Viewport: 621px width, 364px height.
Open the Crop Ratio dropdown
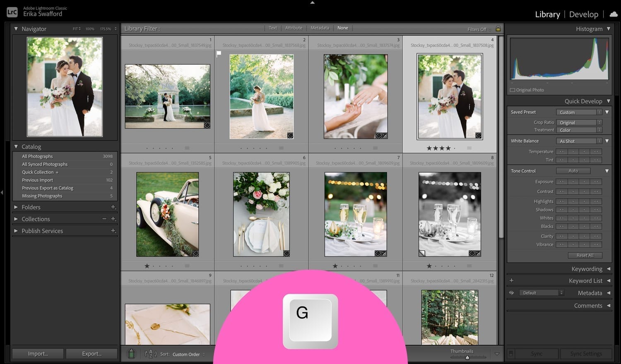[x=579, y=122]
